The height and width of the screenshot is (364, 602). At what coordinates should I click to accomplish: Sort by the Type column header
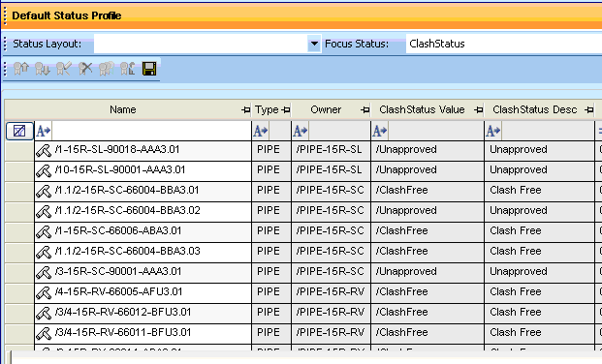(x=267, y=109)
